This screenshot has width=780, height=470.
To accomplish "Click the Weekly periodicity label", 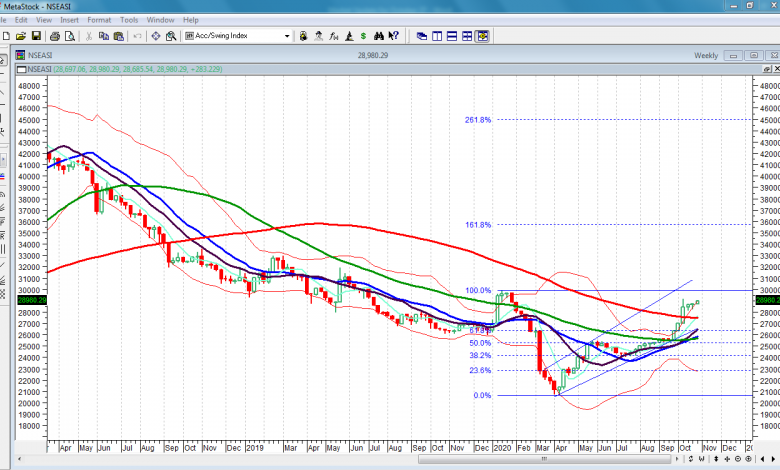I will [x=706, y=55].
